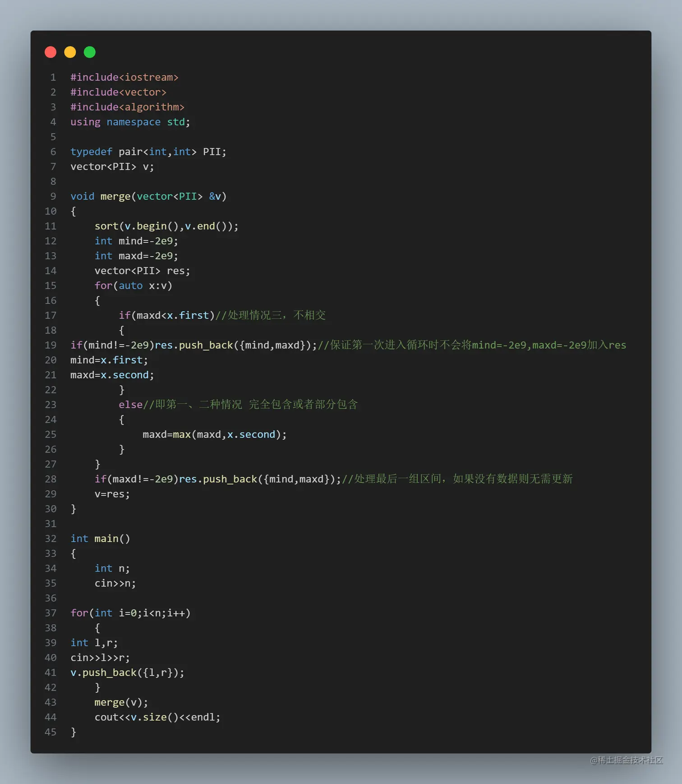Click the line 19 push_back statement
This screenshot has width=682, height=784.
point(194,346)
